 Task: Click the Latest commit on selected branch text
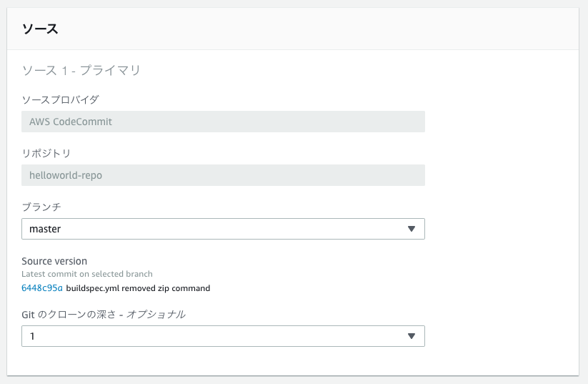[87, 274]
